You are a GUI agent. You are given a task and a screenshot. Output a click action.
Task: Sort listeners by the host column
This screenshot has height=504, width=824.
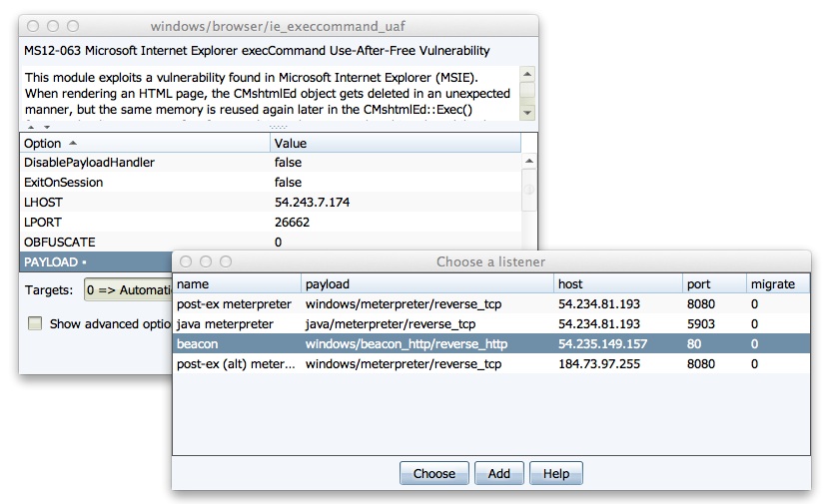617,284
